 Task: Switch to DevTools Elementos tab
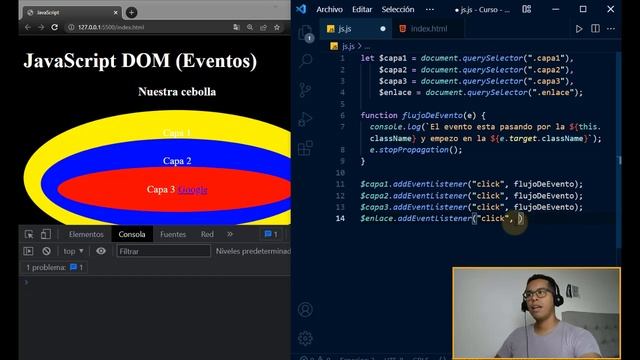tap(86, 234)
